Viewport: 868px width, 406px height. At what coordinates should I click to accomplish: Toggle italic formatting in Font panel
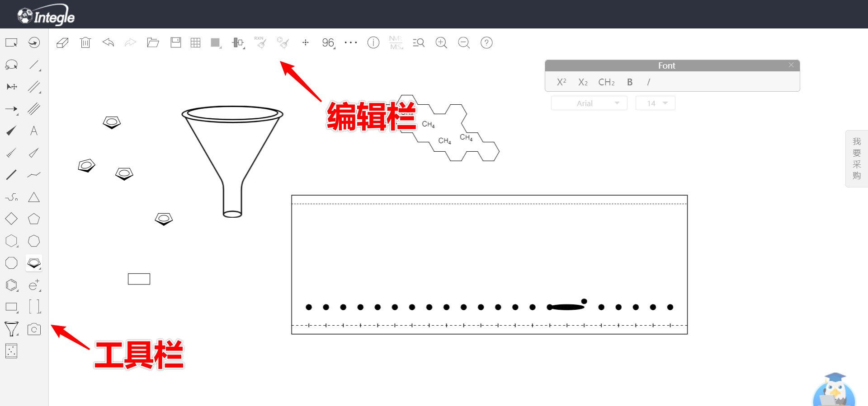click(x=649, y=82)
